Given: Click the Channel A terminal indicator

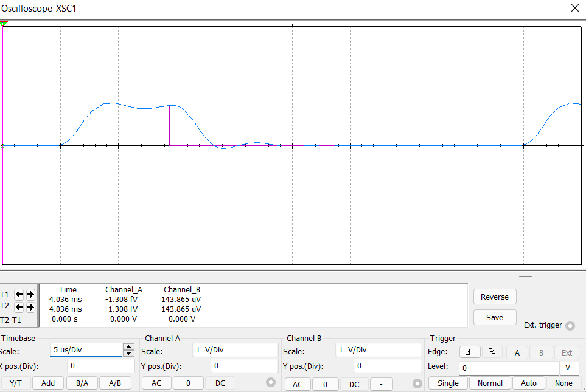Looking at the screenshot, I should (x=271, y=382).
